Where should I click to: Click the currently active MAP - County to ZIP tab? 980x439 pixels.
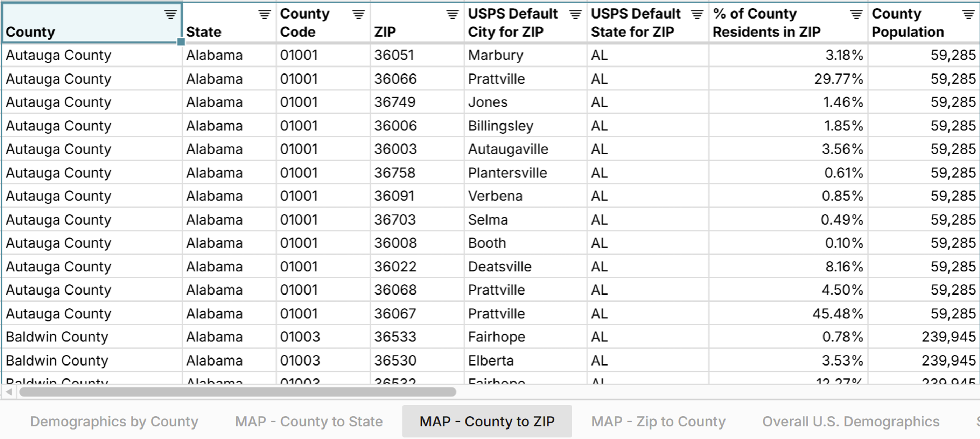[x=486, y=421]
